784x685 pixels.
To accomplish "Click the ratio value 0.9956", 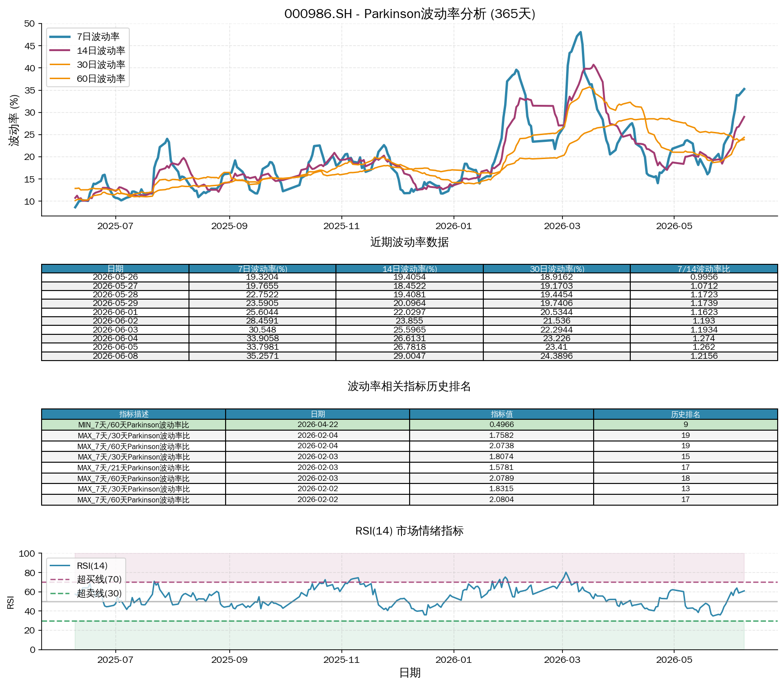I will tap(704, 277).
